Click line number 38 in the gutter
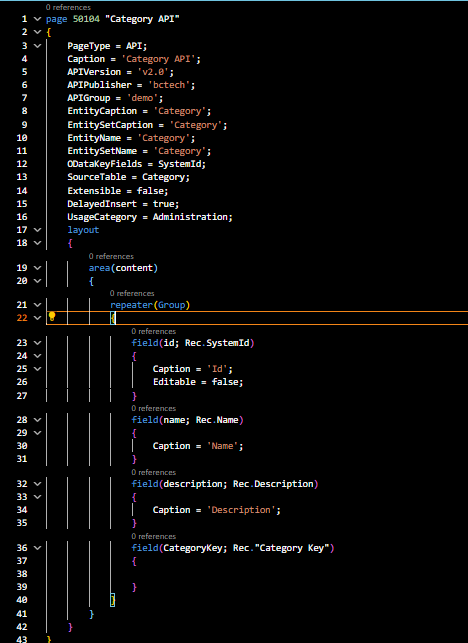Viewport: 468px width, 643px height. pos(22,574)
